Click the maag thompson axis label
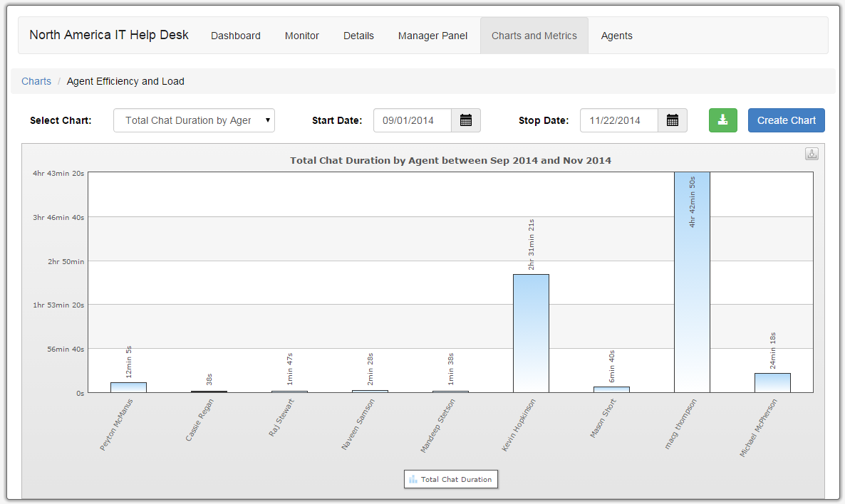Screen dimensions: 845x504 (x=680, y=424)
